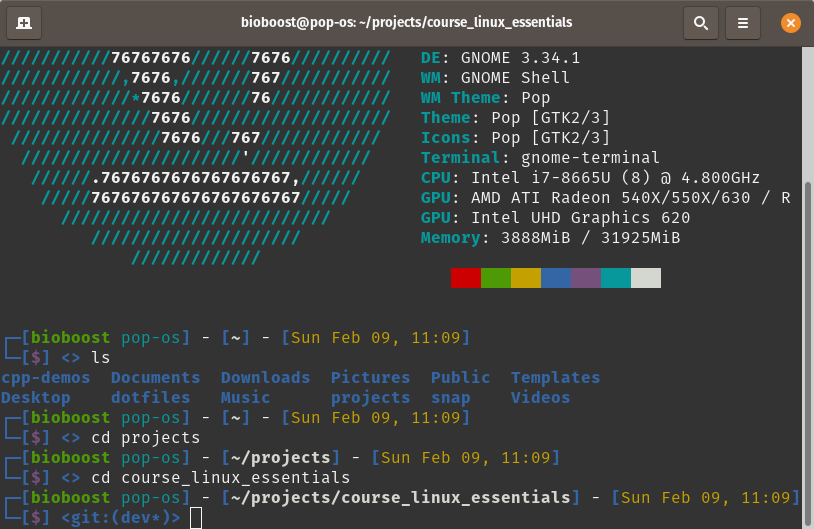Click the 'Terminal: gnome-terminal' line
The height and width of the screenshot is (529, 814).
click(540, 158)
